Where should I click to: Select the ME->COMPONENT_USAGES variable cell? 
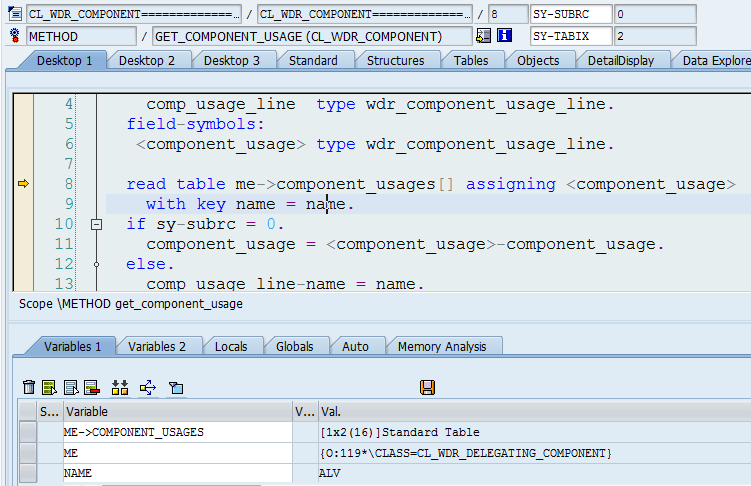tap(178, 432)
